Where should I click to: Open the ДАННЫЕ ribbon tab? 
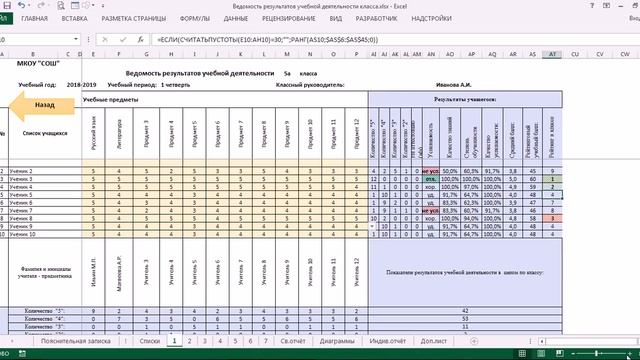tap(236, 18)
